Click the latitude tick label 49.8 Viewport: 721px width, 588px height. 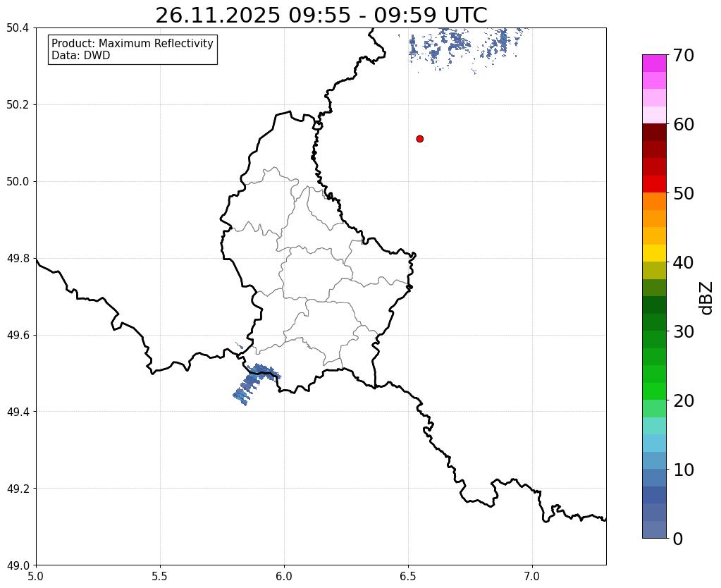[x=18, y=259]
